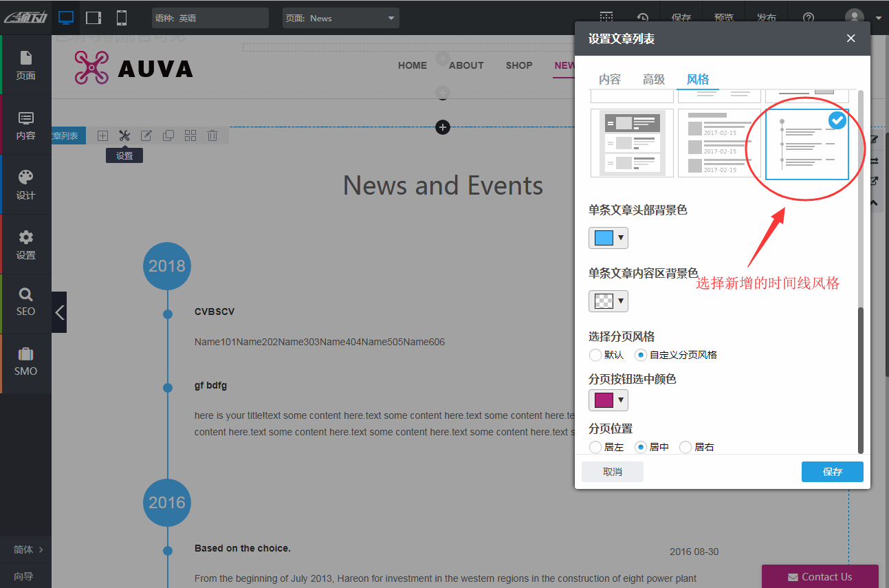
Task: Open the help question mark icon
Action: click(x=808, y=17)
